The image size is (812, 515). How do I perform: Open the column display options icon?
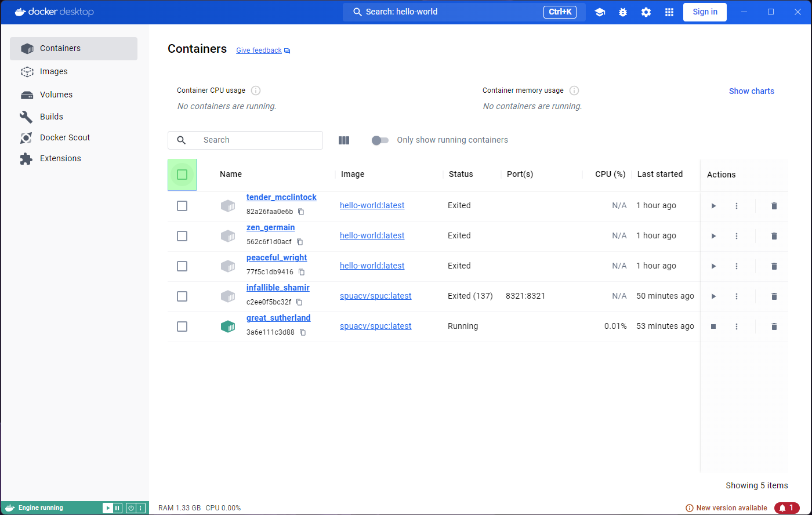point(344,140)
